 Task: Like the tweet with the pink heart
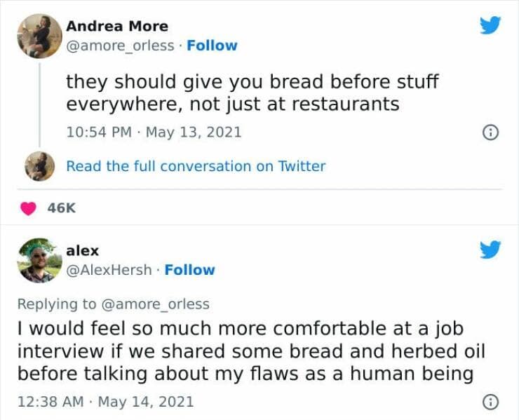pyautogui.click(x=28, y=208)
